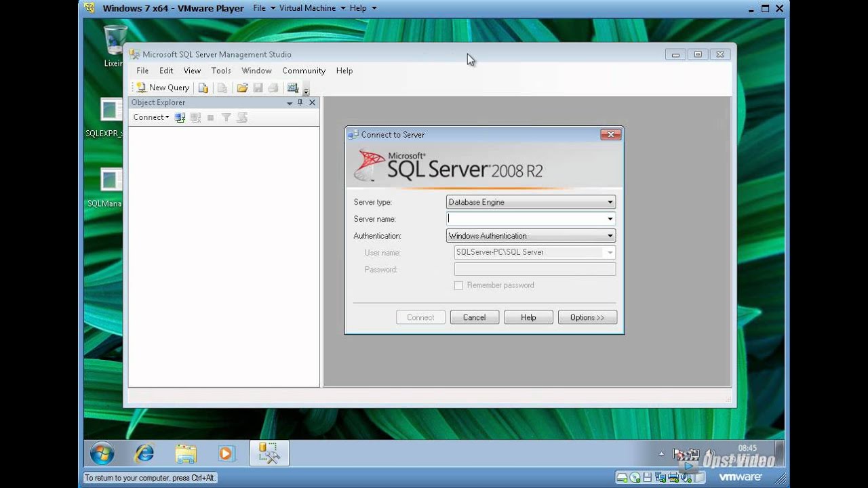Open Windows Media Player from the taskbar

pyautogui.click(x=226, y=453)
